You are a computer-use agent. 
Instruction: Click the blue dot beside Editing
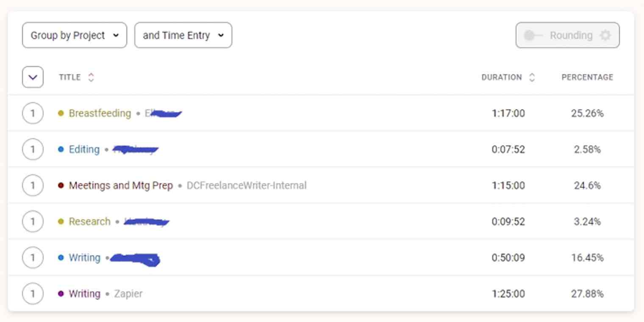pos(62,149)
